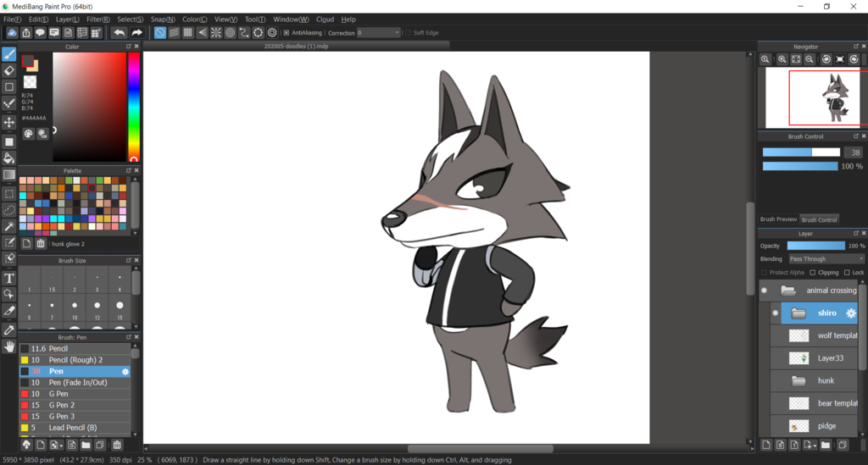Enable Protect Alpha checkbox
The image size is (868, 465).
(764, 273)
